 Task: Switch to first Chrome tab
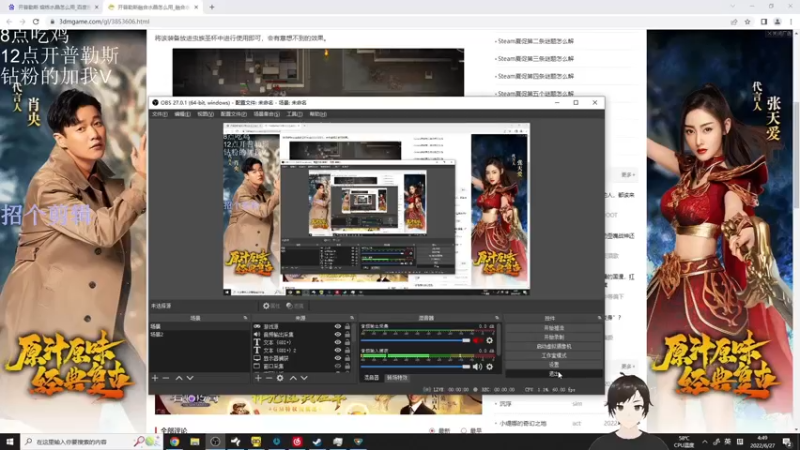click(53, 7)
